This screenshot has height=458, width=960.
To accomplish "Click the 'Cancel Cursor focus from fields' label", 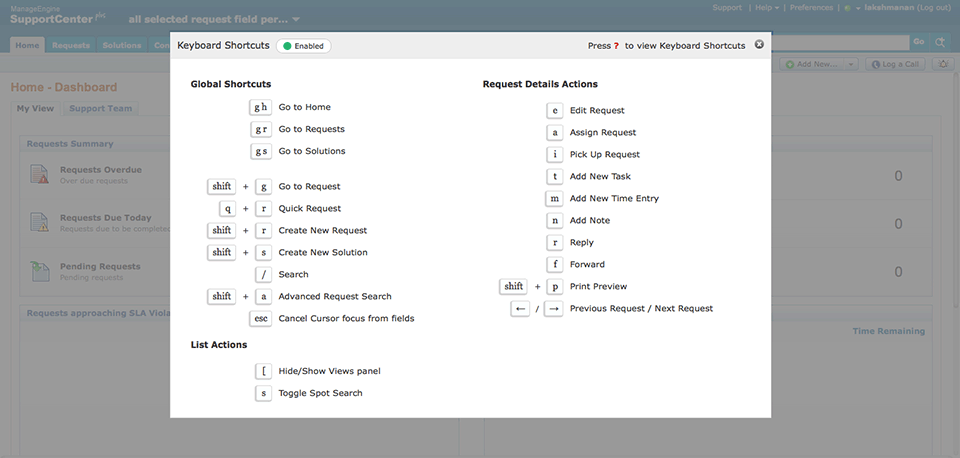I will (346, 318).
